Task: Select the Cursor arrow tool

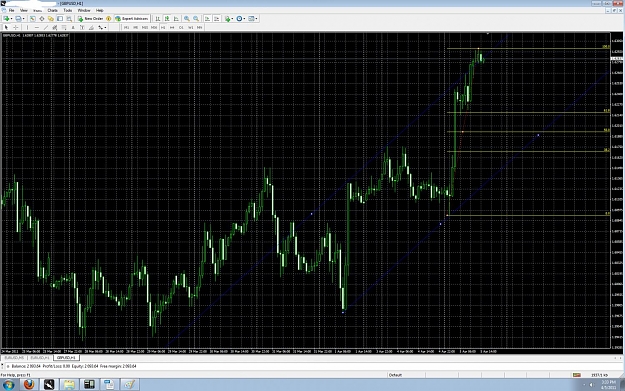Action: pos(6,28)
